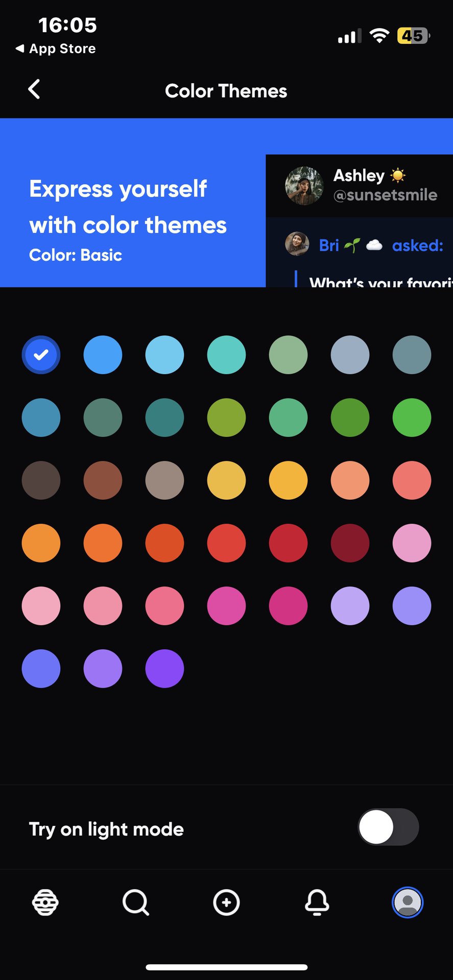
Task: Pick the mint green swatch, second row
Action: [288, 418]
